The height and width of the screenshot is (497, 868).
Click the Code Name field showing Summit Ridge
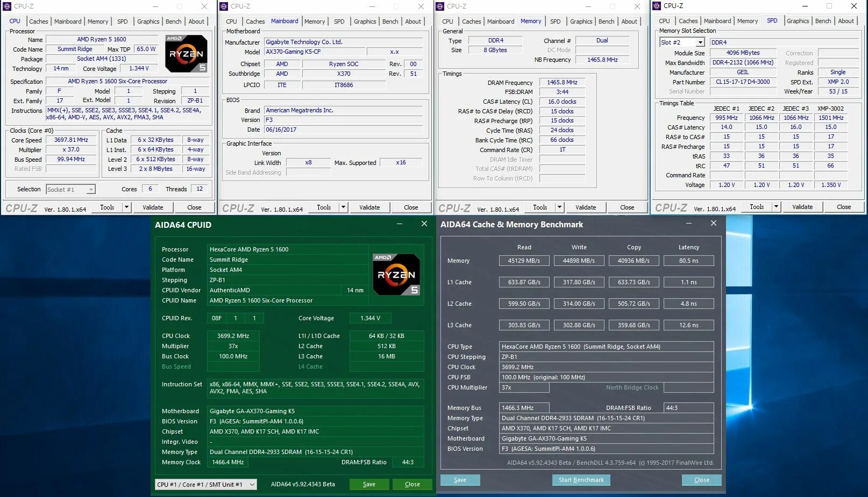click(x=75, y=49)
